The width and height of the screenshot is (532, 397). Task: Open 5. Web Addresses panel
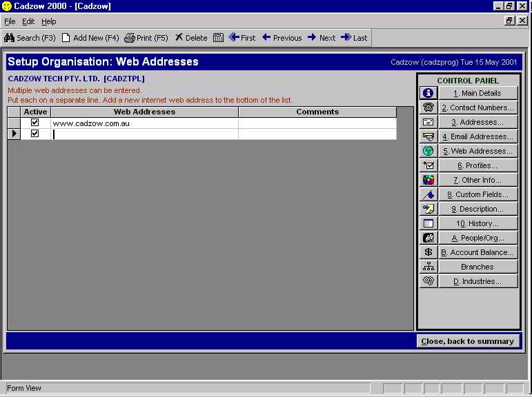477,151
